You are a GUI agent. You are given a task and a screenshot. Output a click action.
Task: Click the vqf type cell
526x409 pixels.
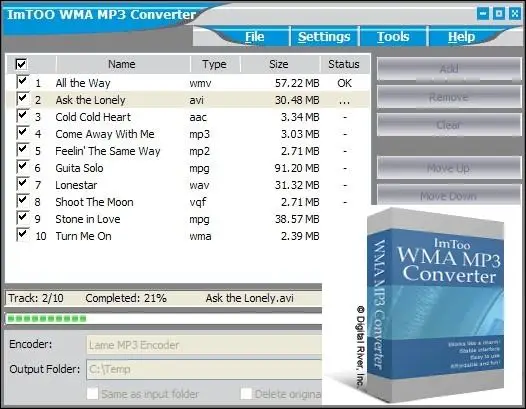coord(198,202)
